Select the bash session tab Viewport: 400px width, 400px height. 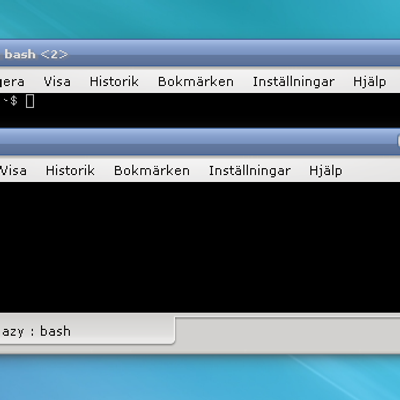87,331
